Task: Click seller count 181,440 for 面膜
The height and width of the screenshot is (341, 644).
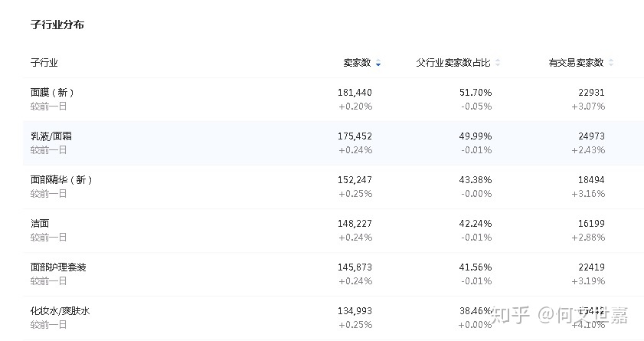Action: (x=355, y=93)
